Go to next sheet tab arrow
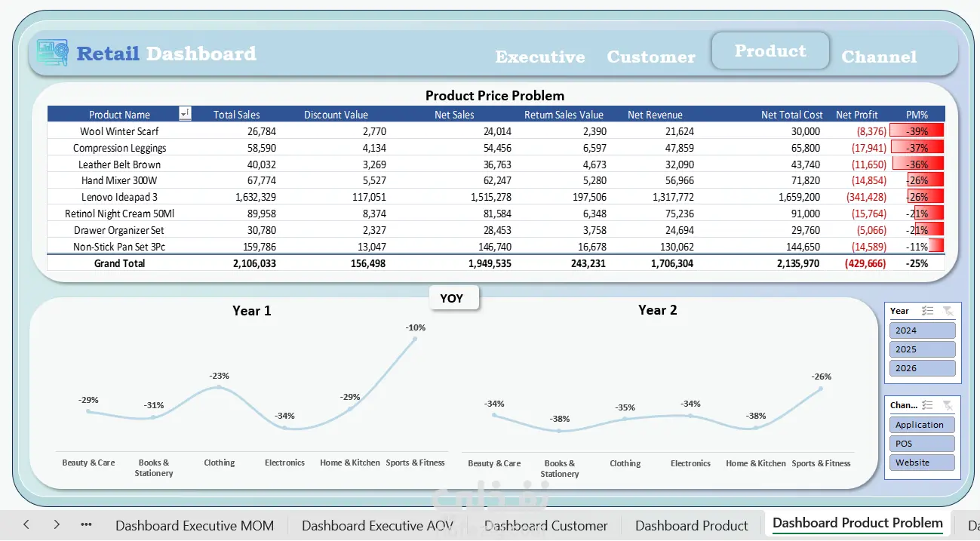This screenshot has width=980, height=541. (57, 524)
